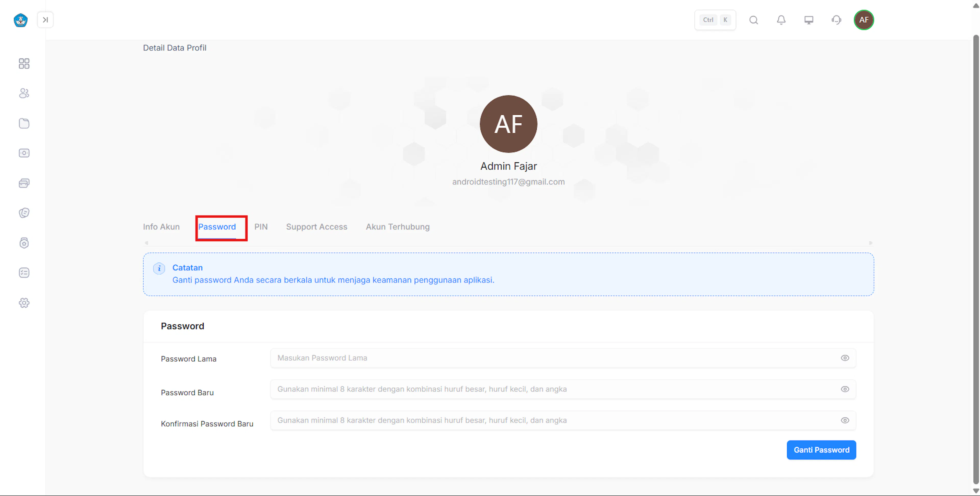Open the Akun Terhubung tab

pos(398,227)
